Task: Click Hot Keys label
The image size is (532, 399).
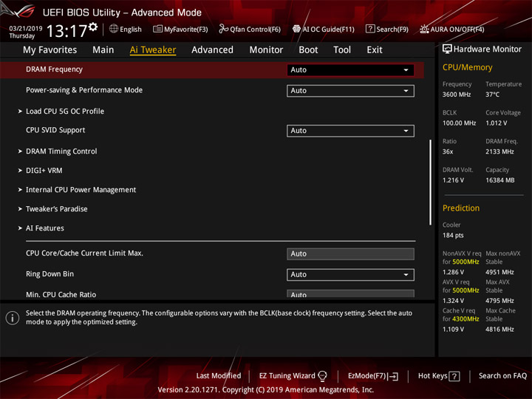Action: 432,376
